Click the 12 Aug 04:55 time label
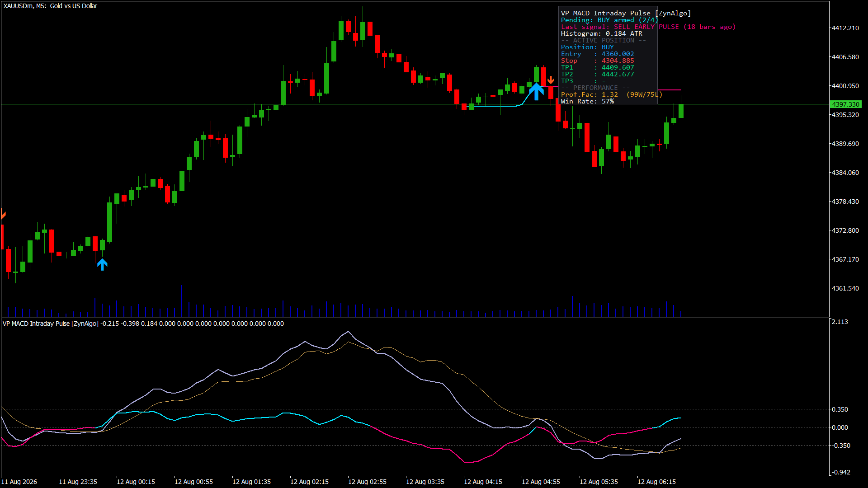 [x=541, y=482]
